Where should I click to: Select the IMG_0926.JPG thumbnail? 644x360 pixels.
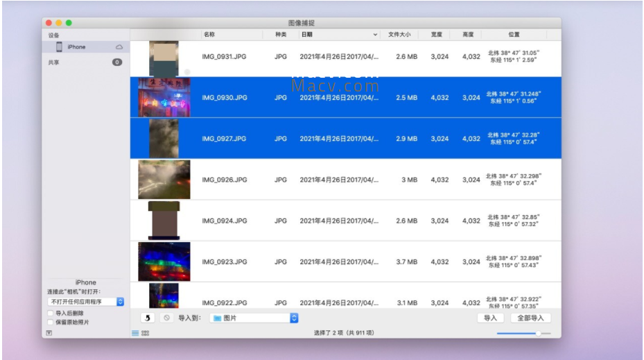pos(164,180)
